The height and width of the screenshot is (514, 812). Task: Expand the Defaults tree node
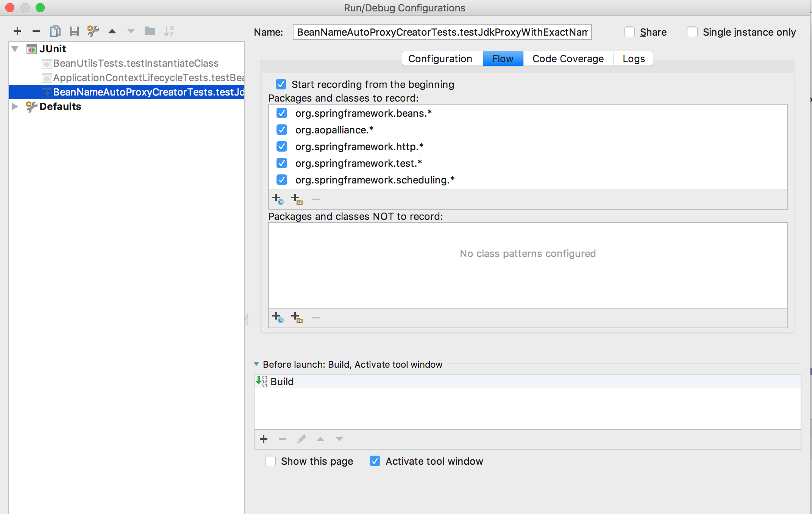pyautogui.click(x=15, y=107)
